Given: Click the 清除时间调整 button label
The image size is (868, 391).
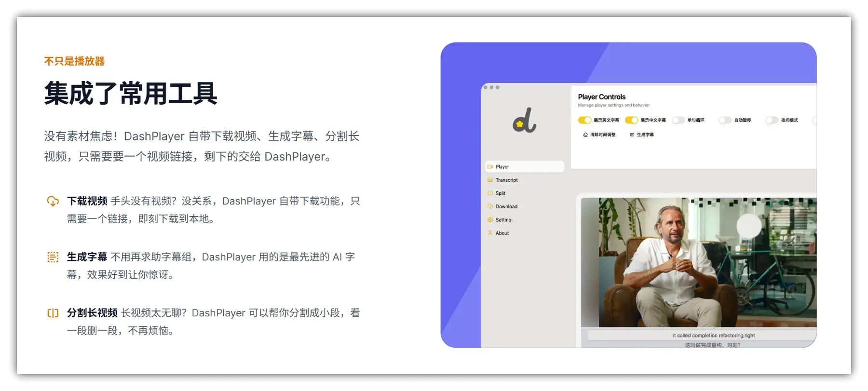Looking at the screenshot, I should (603, 135).
